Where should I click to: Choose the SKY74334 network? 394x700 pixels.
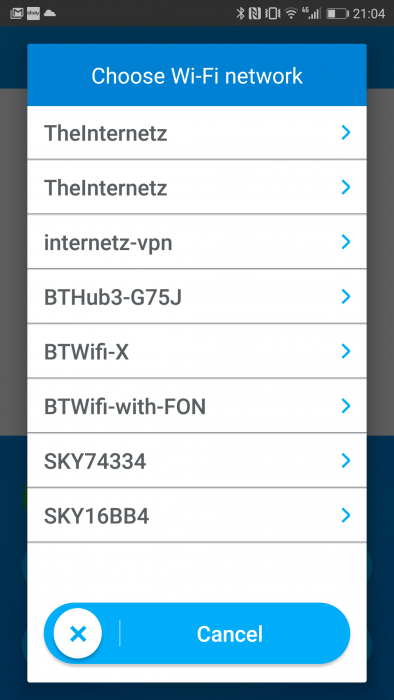click(x=197, y=461)
